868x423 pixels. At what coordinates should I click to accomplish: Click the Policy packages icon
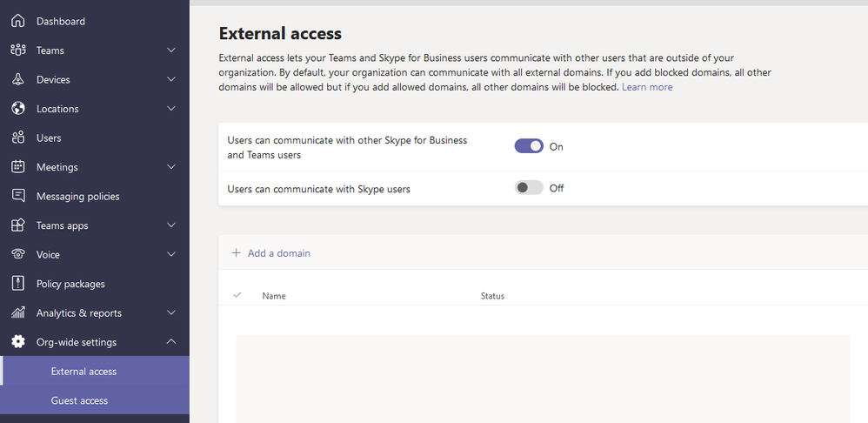(x=17, y=284)
